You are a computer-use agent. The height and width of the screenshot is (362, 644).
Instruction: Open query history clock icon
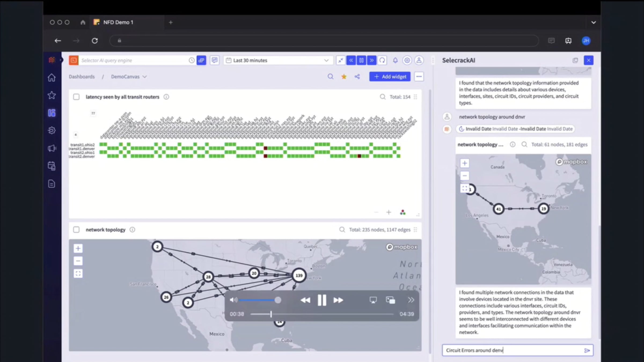click(x=192, y=60)
